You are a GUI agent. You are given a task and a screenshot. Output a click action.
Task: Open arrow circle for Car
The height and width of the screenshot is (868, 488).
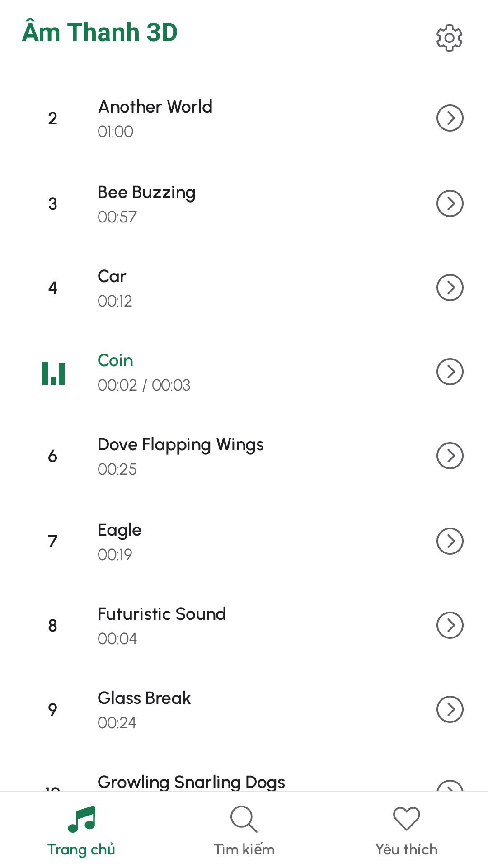[450, 288]
